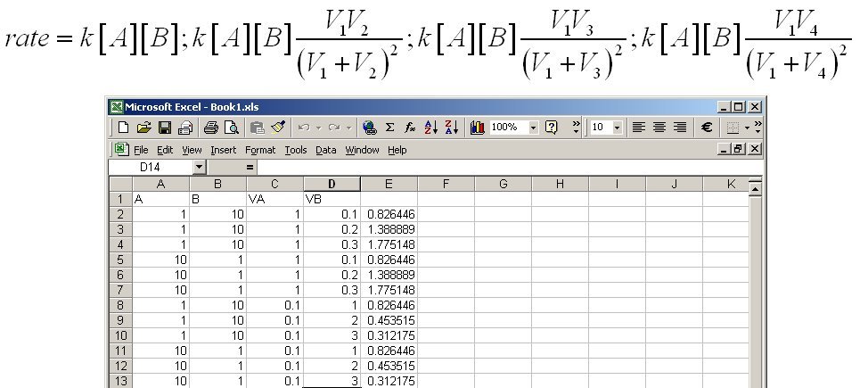
Task: Open Print Preview from the toolbar
Action: coord(231,128)
